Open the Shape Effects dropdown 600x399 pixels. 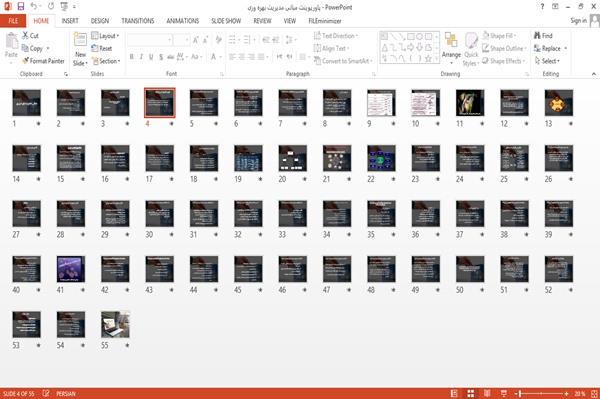(x=503, y=61)
